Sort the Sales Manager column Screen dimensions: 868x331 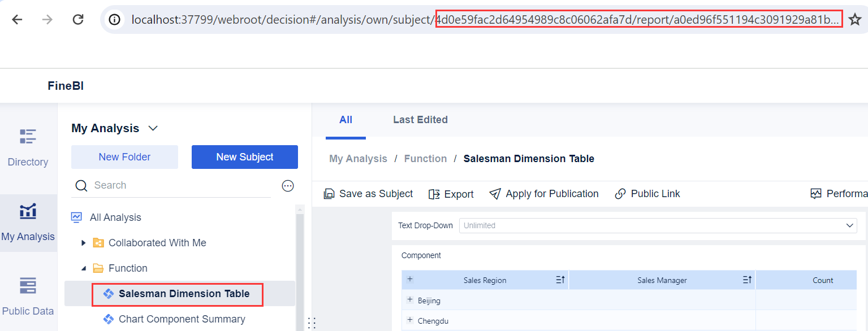(x=747, y=280)
